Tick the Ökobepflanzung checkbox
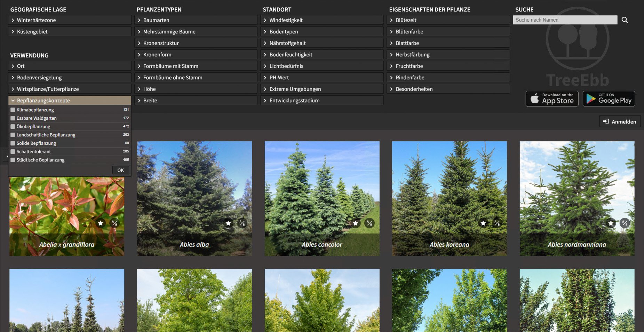 coord(13,126)
